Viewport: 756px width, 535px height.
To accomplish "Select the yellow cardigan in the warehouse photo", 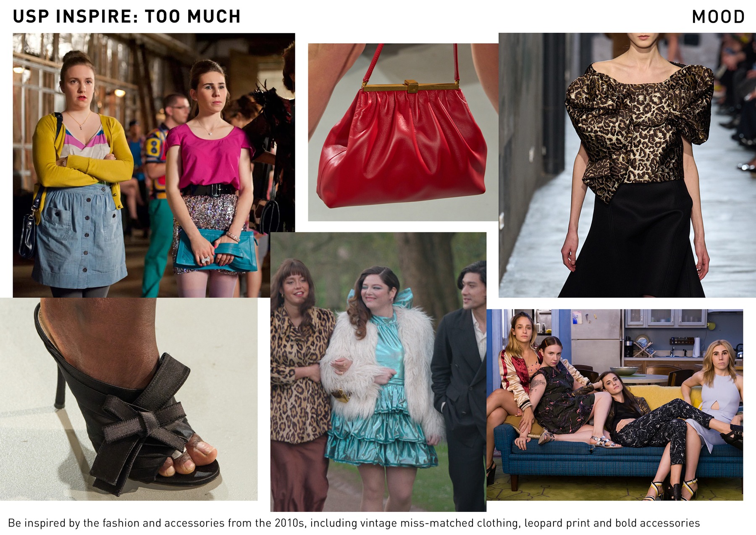I will (x=80, y=160).
